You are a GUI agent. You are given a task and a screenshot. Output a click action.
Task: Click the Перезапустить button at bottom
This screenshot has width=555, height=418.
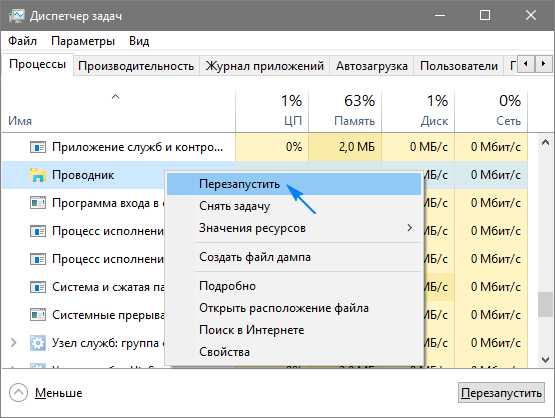(x=501, y=393)
